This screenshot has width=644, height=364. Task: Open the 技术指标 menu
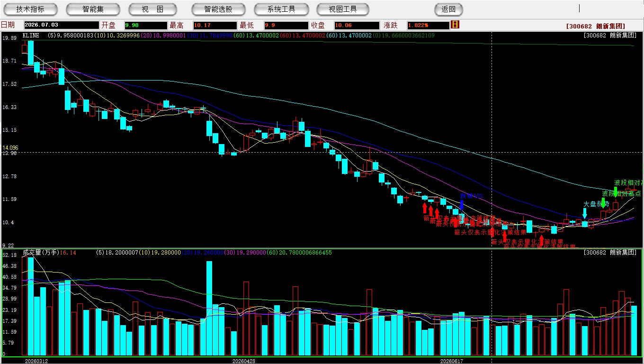[30, 9]
